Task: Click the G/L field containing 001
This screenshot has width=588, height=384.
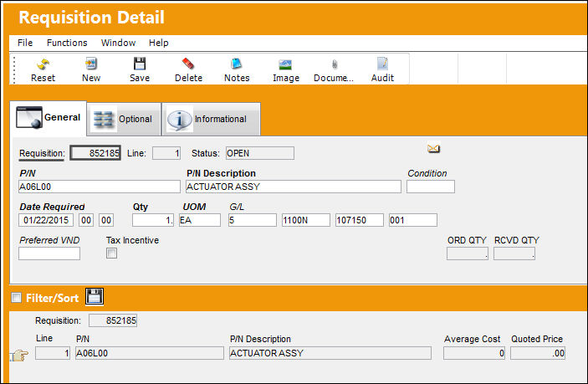Action: click(x=413, y=220)
